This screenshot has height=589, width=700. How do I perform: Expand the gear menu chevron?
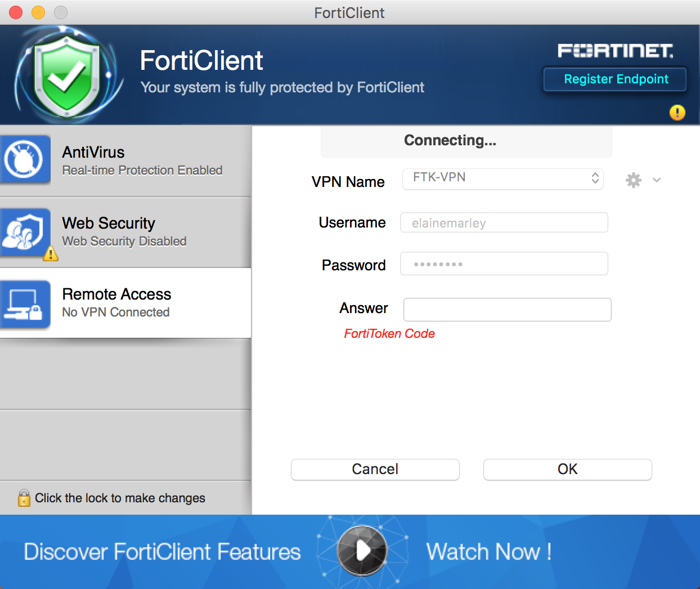(x=656, y=180)
